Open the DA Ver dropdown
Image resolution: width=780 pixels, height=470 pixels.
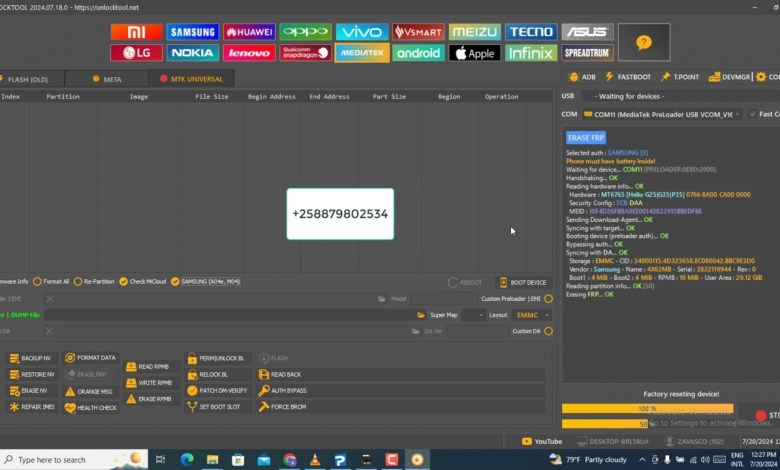click(x=476, y=331)
